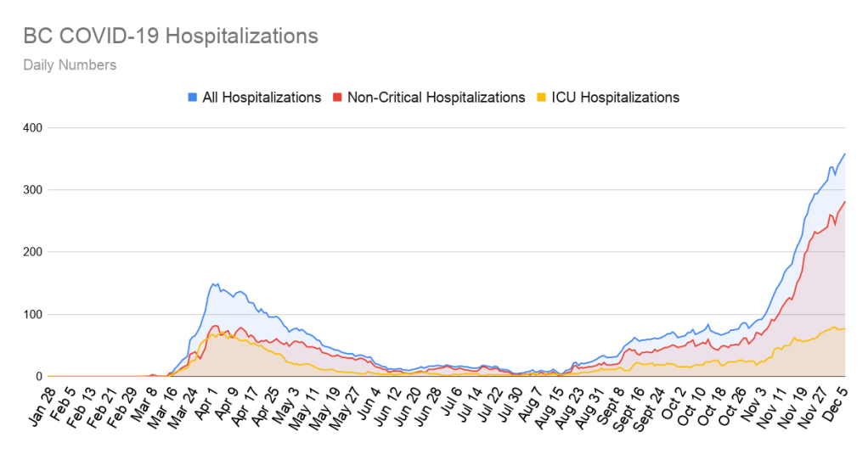868x454 pixels.
Task: Click the red Non-Critical Hospitalizations legend swatch
Action: (x=337, y=98)
